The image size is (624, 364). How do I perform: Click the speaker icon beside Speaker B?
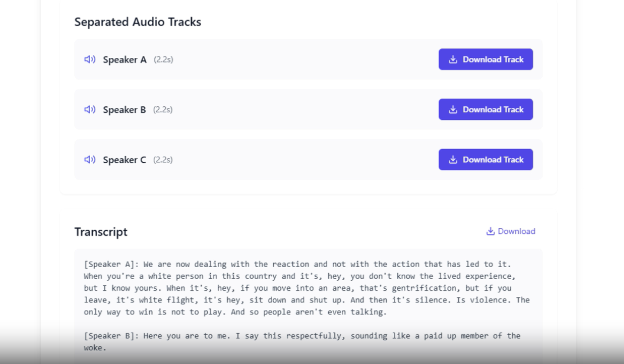click(90, 110)
